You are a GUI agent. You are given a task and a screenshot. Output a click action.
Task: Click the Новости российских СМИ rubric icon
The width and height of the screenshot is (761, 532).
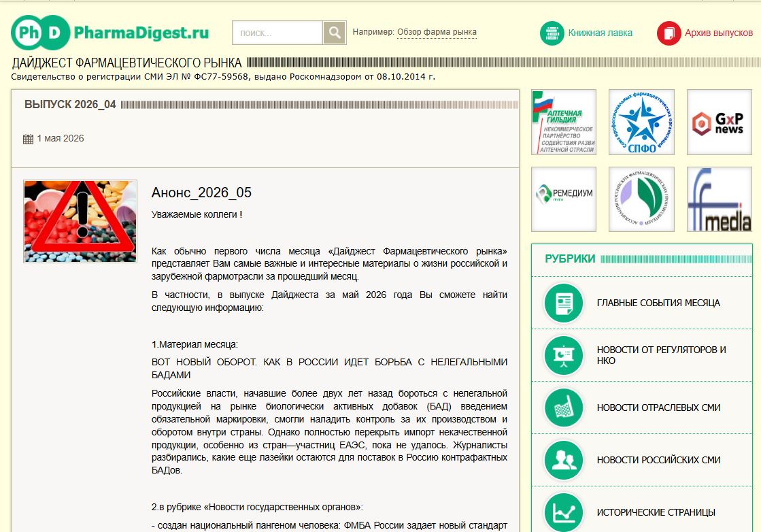click(564, 460)
